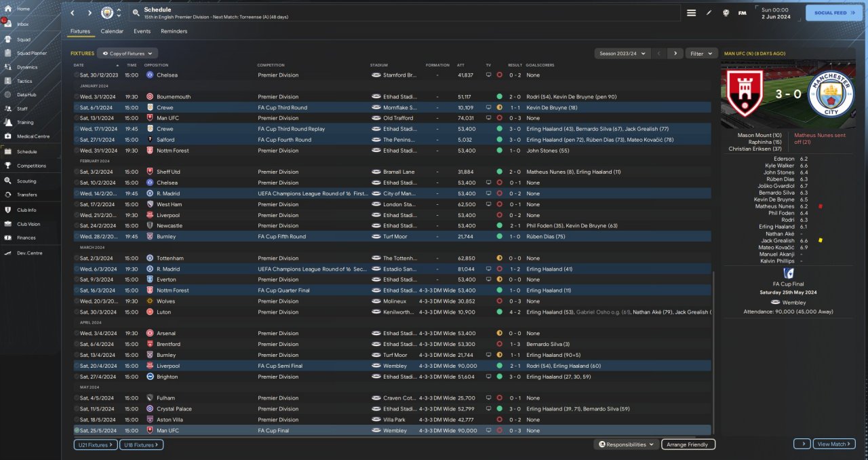This screenshot has height=460, width=868.
Task: Click the Att column header
Action: pos(461,65)
